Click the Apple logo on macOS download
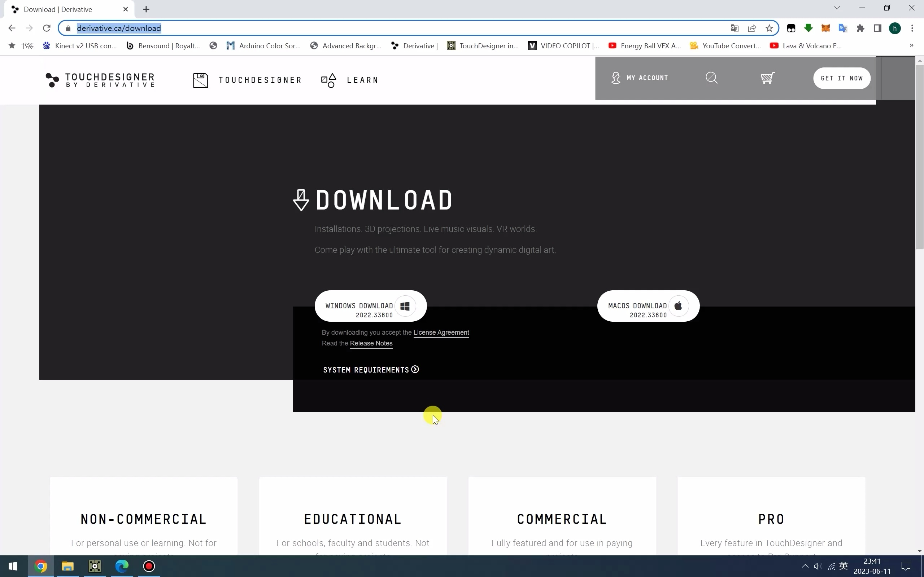This screenshot has width=924, height=577. tap(679, 306)
